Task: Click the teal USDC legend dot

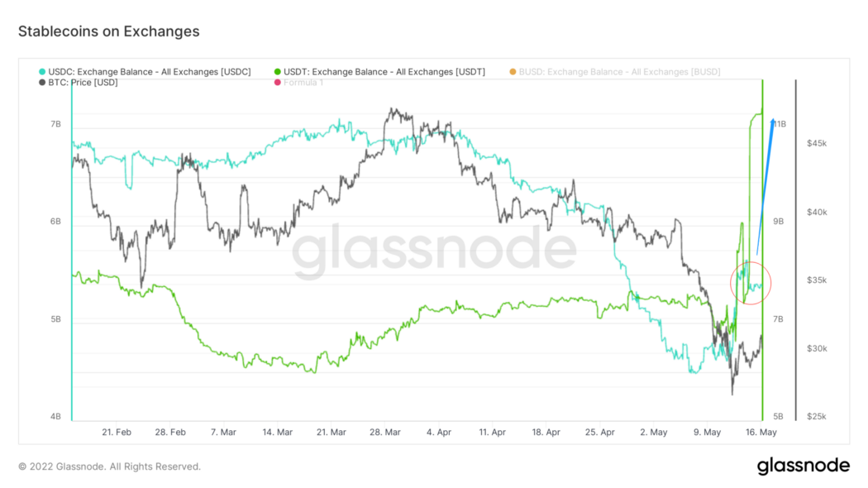Action: (x=43, y=72)
